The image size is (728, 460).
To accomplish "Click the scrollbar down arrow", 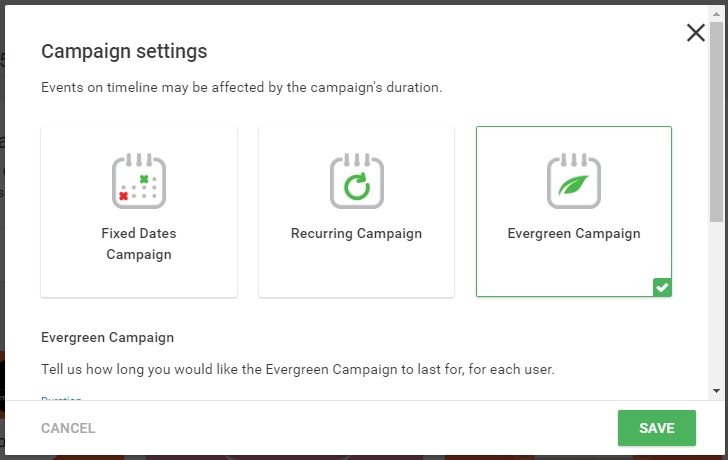I will (716, 391).
